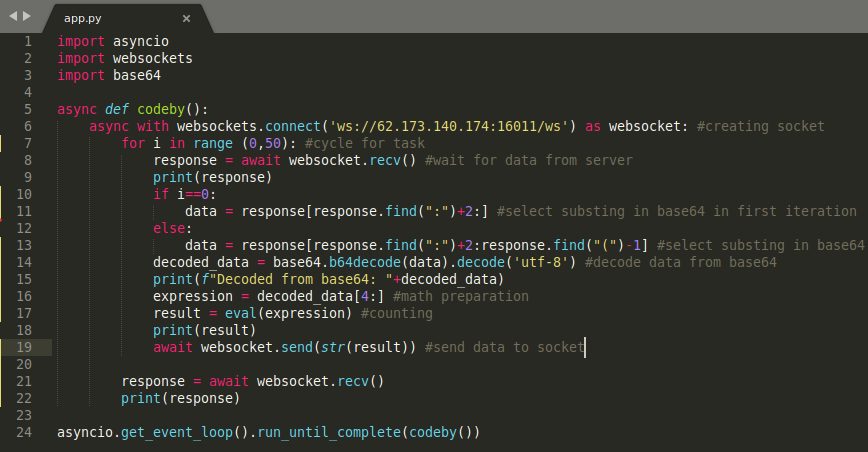
Task: Click the '#creating socket' comment
Action: [761, 127]
